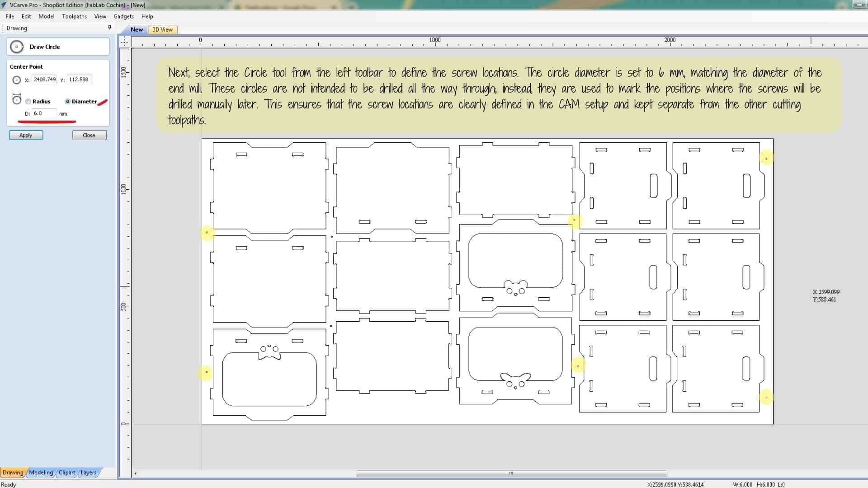Screen dimensions: 868x488
Task: Switch to the 3D View tab
Action: [x=162, y=29]
